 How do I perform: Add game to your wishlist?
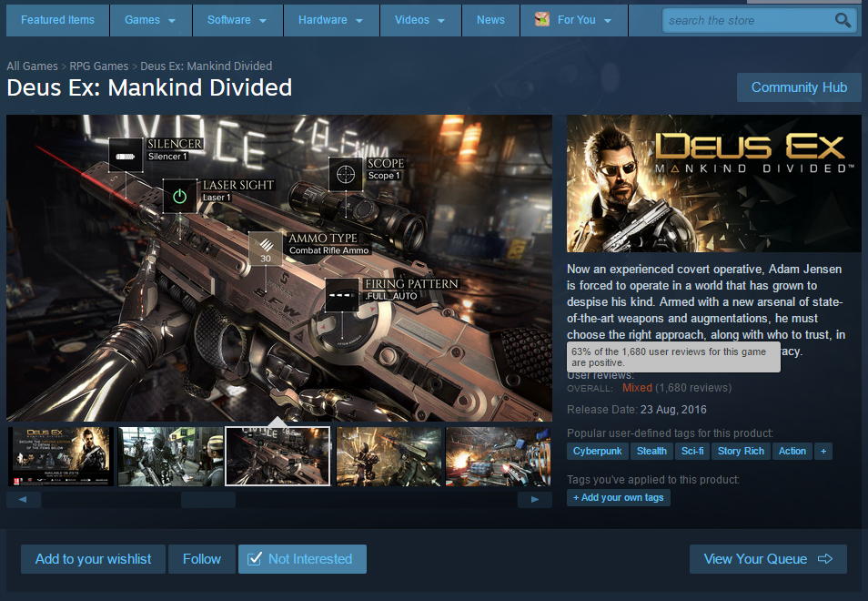point(93,559)
